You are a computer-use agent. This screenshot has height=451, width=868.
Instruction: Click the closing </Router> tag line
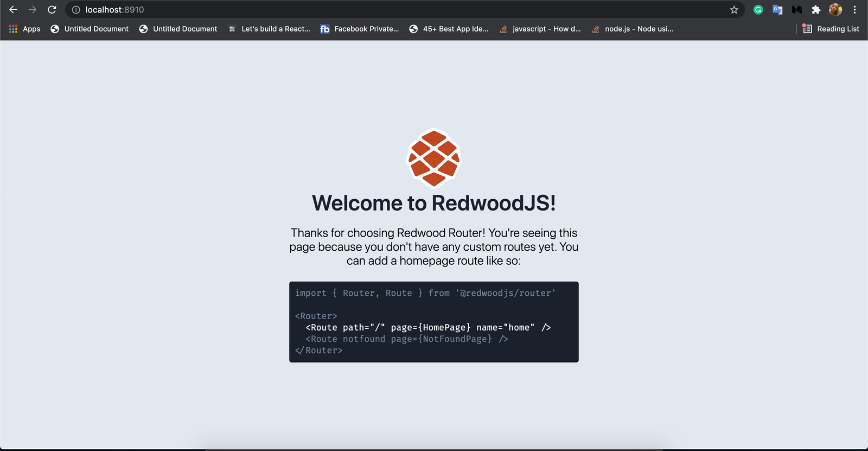[319, 351]
